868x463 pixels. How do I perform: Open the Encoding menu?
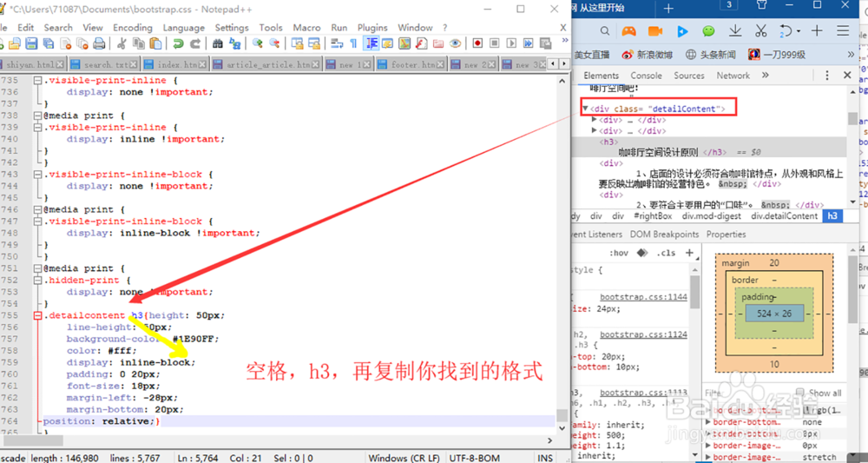(x=132, y=27)
